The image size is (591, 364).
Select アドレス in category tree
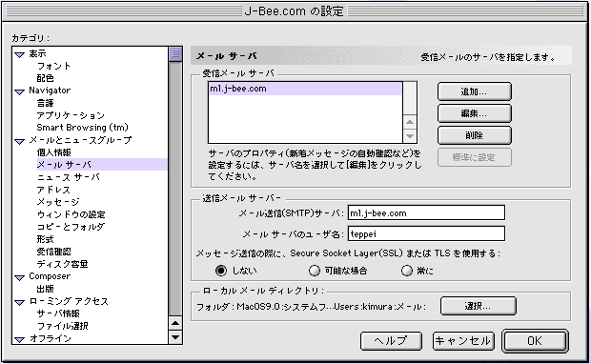(53, 190)
